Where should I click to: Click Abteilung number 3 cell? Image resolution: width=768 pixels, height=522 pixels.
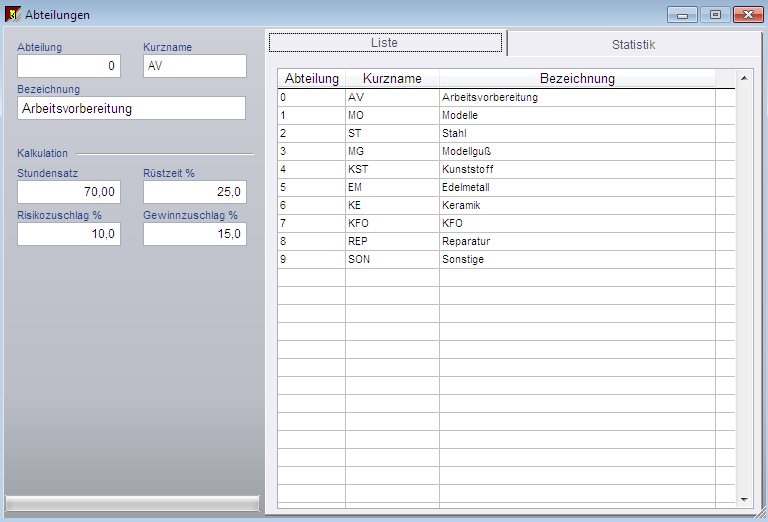tap(312, 151)
